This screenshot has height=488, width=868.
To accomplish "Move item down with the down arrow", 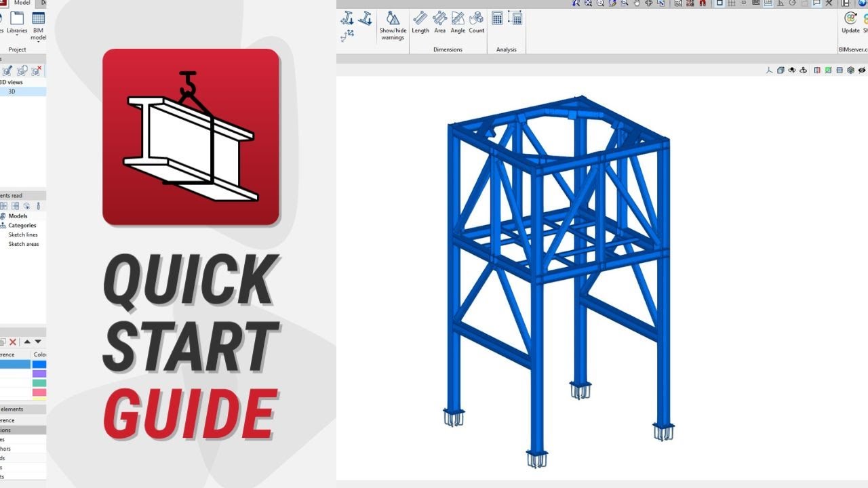I will [38, 342].
